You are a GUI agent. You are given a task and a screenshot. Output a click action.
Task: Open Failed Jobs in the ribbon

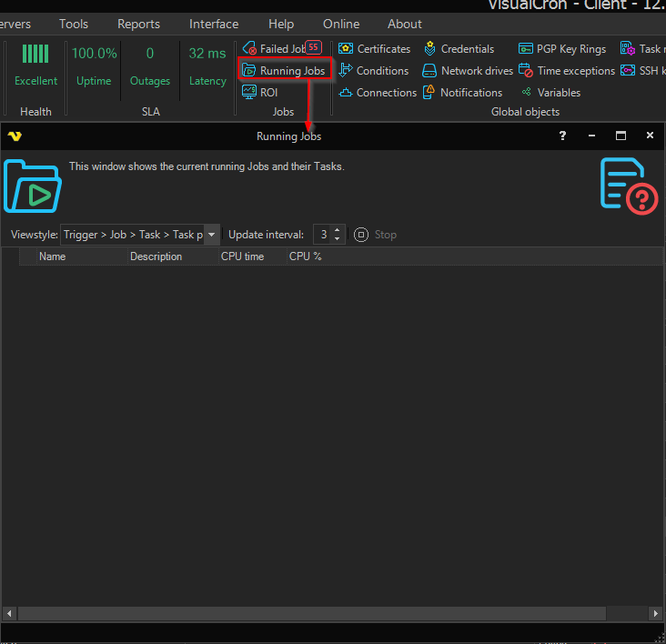pyautogui.click(x=280, y=49)
